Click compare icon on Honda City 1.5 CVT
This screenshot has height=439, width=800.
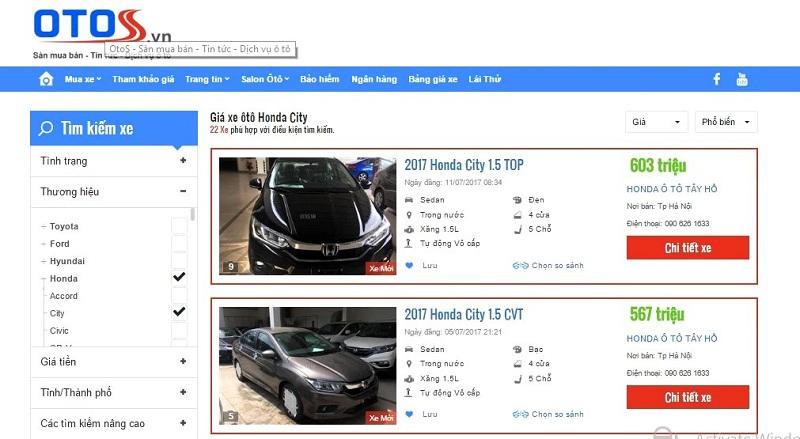pyautogui.click(x=520, y=414)
